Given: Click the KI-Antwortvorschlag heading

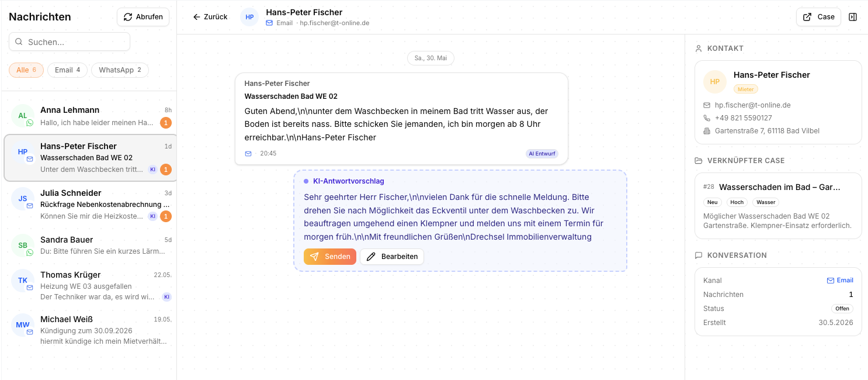Looking at the screenshot, I should pyautogui.click(x=349, y=181).
